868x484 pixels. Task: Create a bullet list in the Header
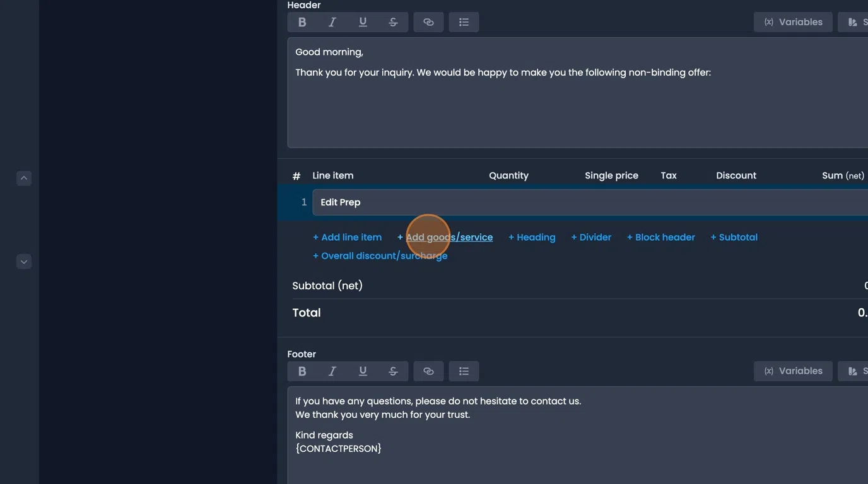tap(464, 21)
